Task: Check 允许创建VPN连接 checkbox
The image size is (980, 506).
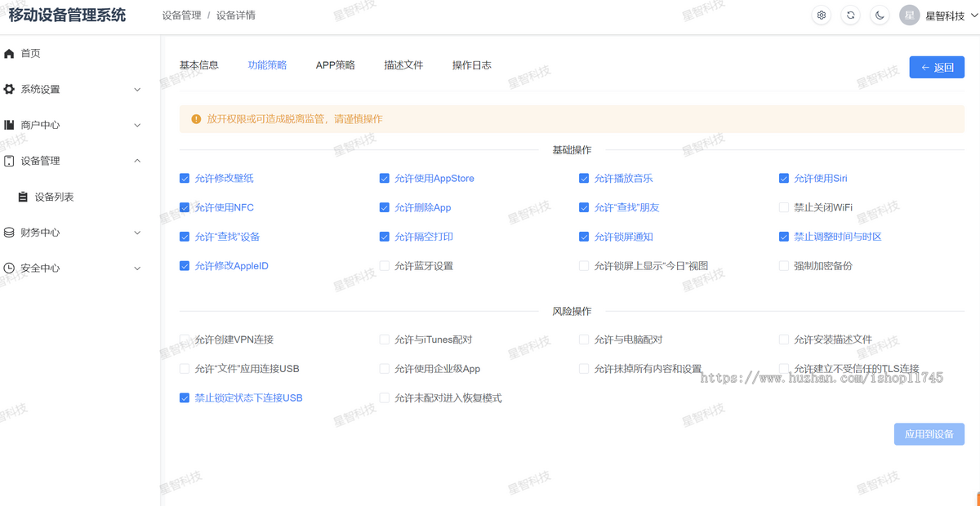Action: [185, 340]
